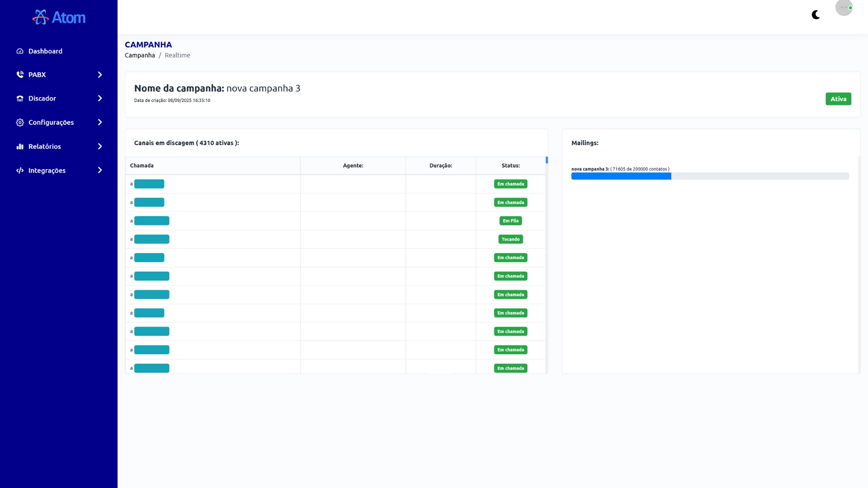Open the Dashboard menu item
This screenshot has width=868, height=488.
(x=45, y=51)
